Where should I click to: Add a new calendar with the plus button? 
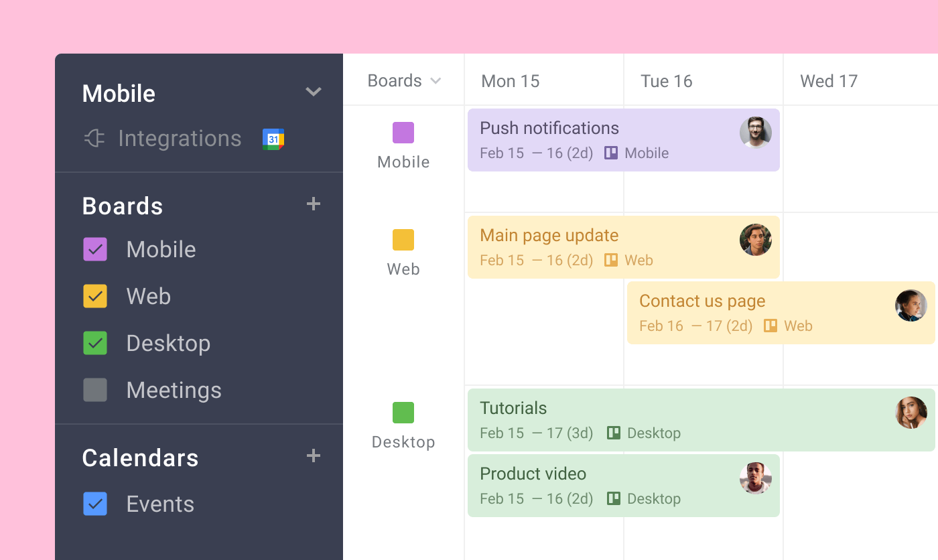click(x=313, y=456)
